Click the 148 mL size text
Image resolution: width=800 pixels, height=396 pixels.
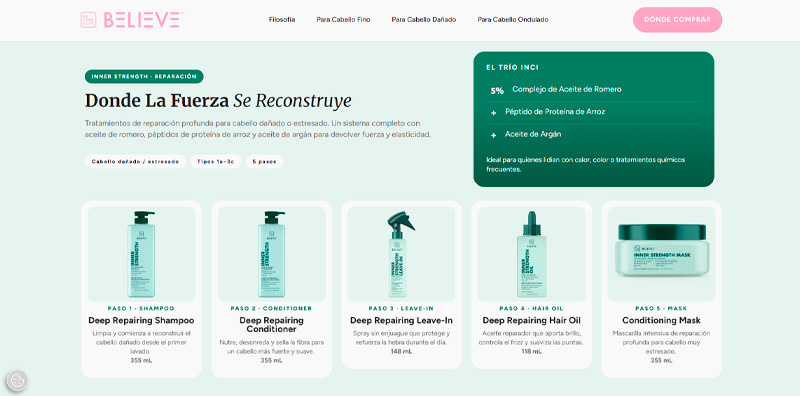coord(401,352)
